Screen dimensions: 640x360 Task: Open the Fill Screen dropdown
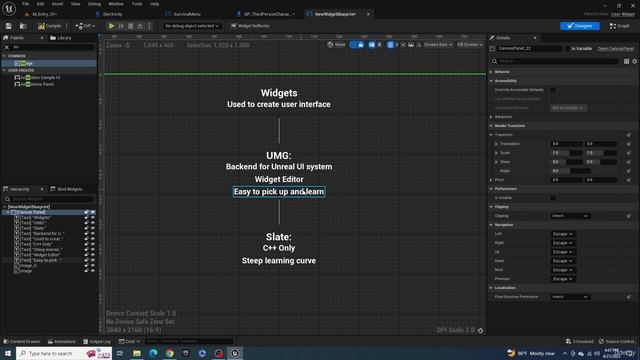[x=469, y=44]
